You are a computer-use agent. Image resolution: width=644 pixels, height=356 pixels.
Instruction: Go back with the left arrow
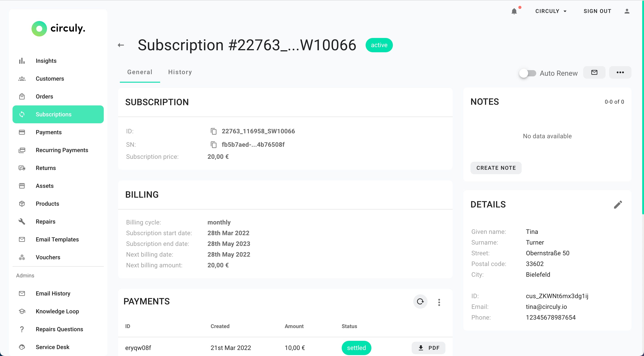pos(121,45)
